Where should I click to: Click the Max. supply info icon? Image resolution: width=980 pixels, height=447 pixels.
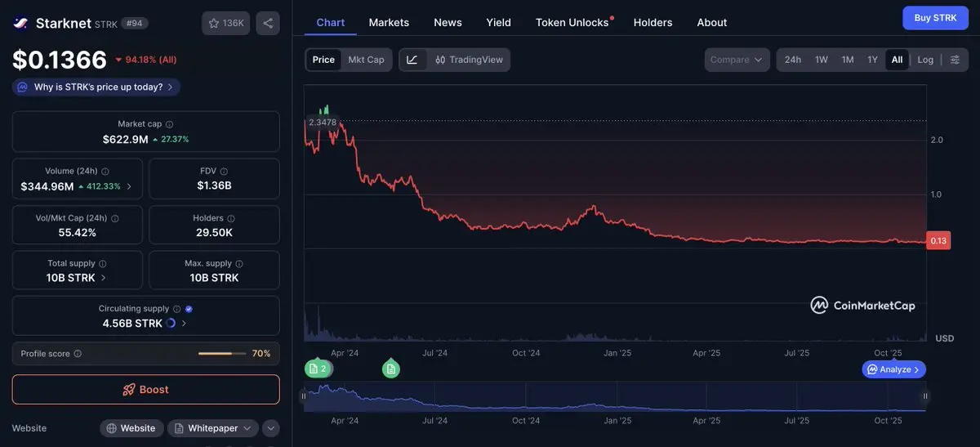coord(239,263)
